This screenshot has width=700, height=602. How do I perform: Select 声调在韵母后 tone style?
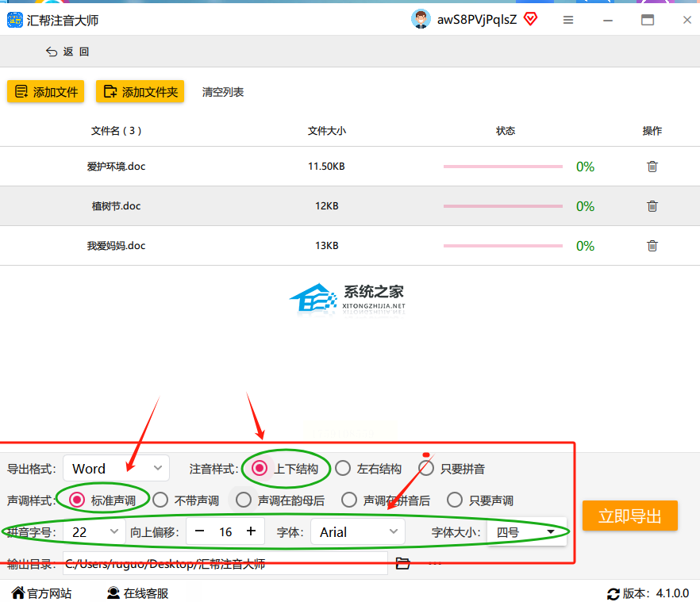[x=280, y=500]
